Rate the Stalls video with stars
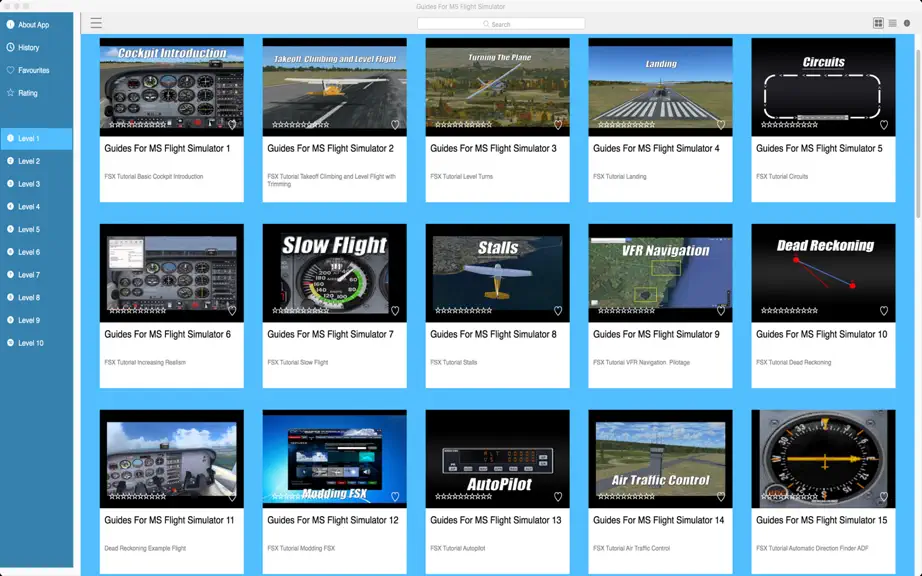922x576 pixels. (463, 310)
